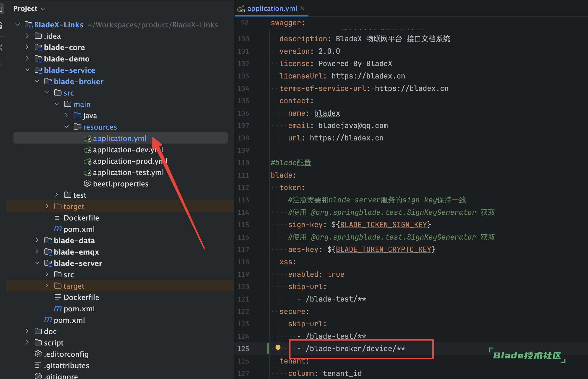The height and width of the screenshot is (379, 588).
Task: Click the resources folder icon
Action: point(78,127)
